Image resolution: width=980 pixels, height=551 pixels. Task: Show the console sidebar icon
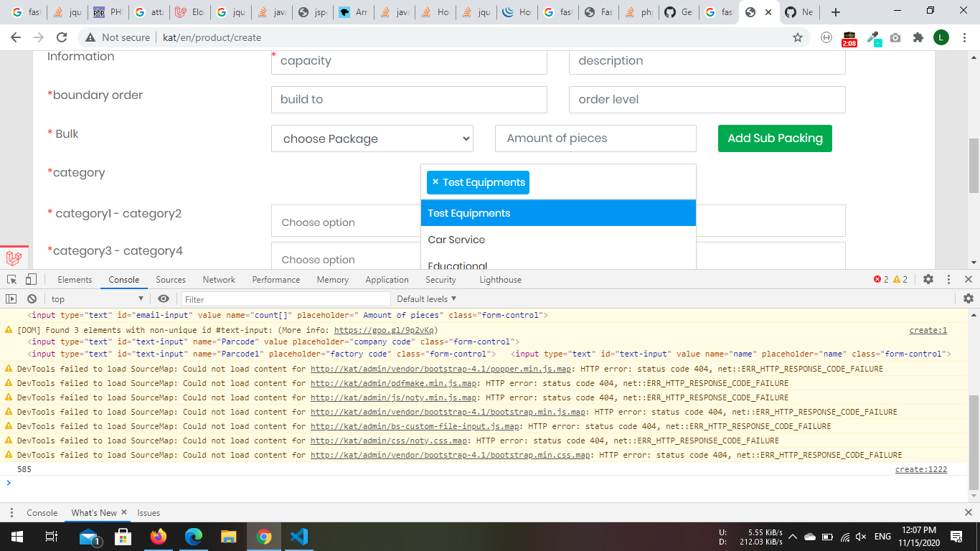click(11, 299)
